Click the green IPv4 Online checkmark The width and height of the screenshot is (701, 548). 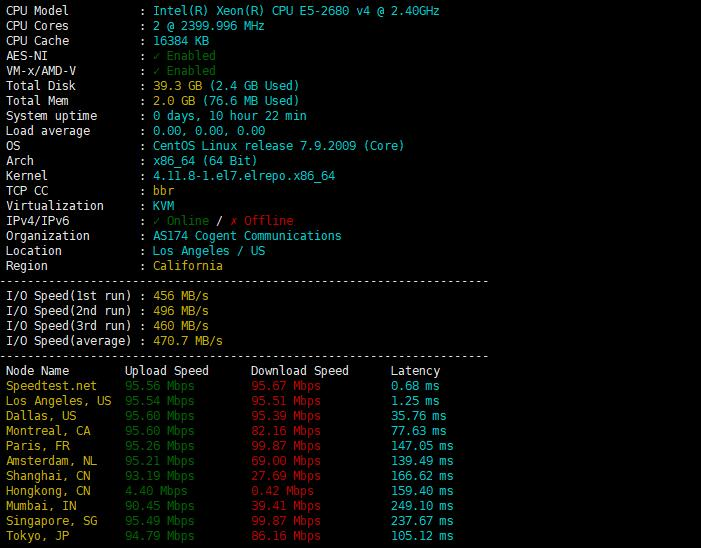(x=157, y=221)
